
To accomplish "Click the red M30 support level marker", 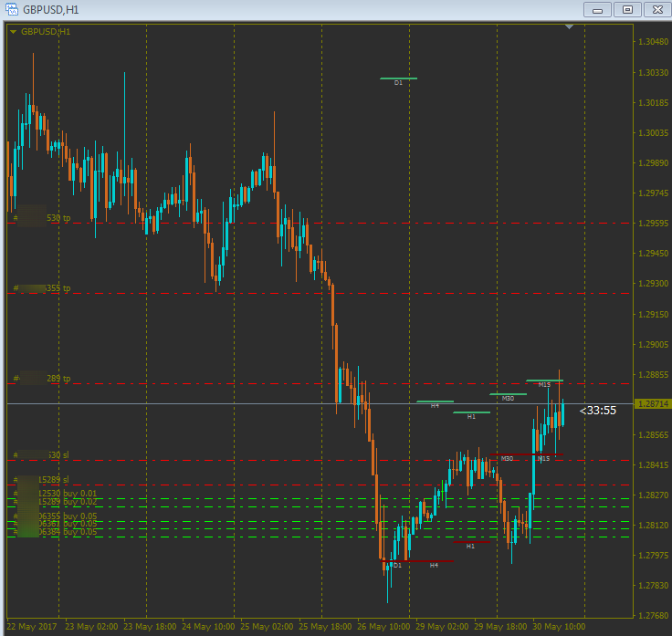I will click(x=509, y=454).
